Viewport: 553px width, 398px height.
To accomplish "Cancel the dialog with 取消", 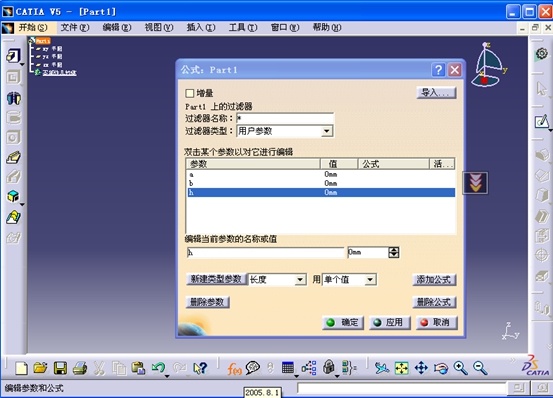I will (437, 323).
